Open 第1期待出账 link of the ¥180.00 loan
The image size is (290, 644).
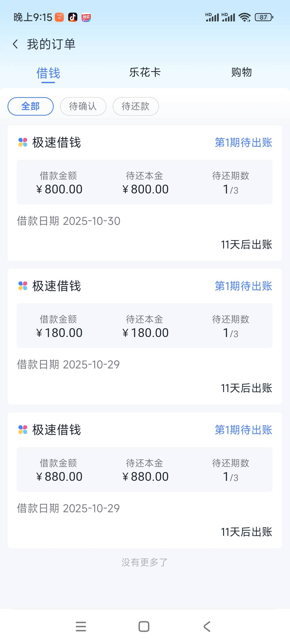click(x=243, y=286)
